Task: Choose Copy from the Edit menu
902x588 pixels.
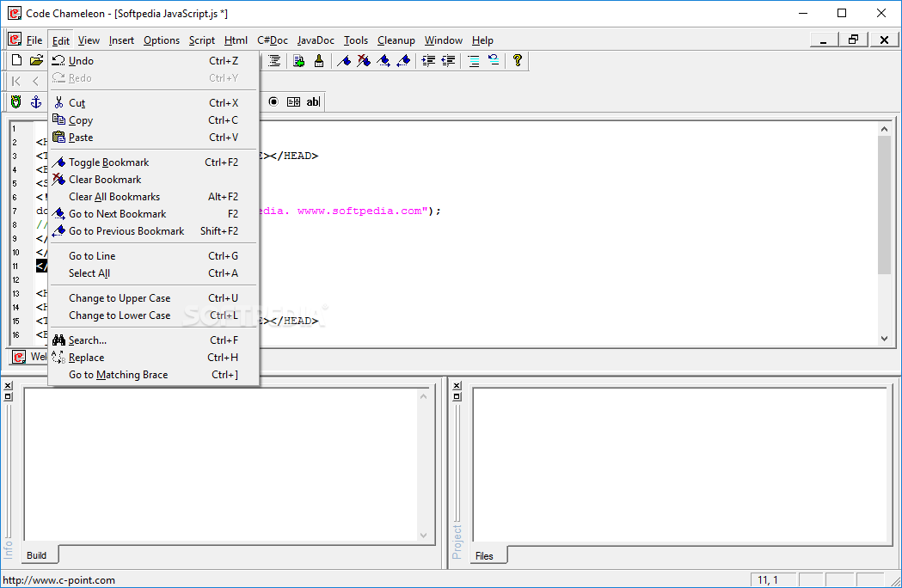Action: (x=153, y=120)
